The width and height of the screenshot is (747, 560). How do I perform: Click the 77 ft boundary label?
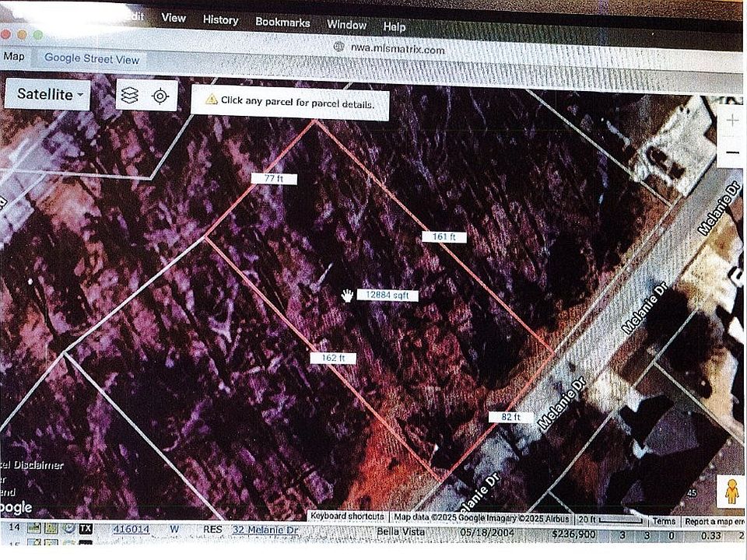point(274,179)
